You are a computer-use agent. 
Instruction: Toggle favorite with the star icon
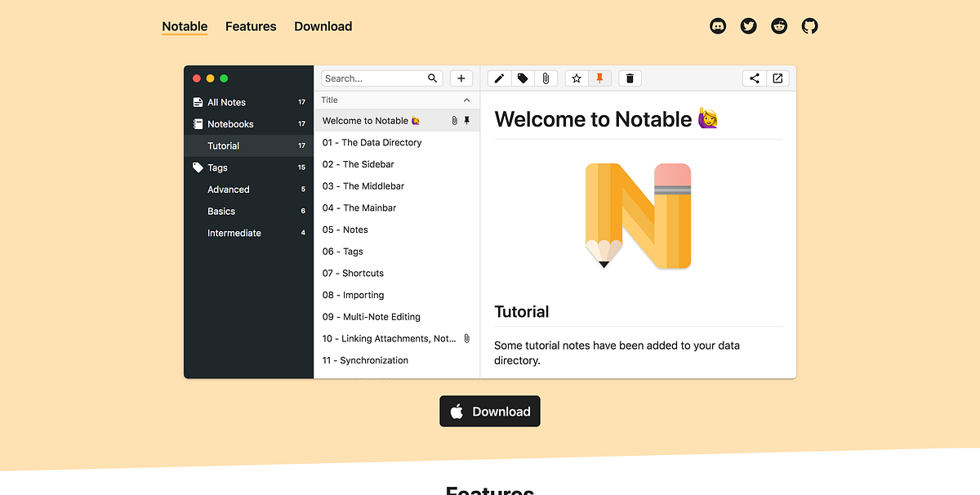tap(577, 78)
